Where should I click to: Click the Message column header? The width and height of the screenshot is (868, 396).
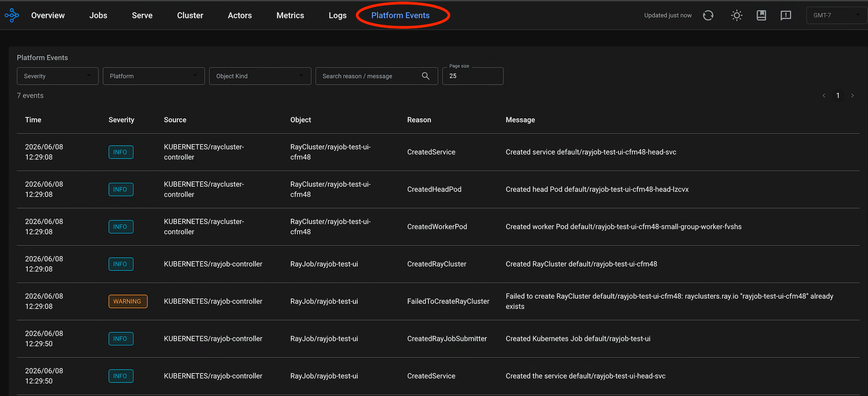click(x=520, y=120)
